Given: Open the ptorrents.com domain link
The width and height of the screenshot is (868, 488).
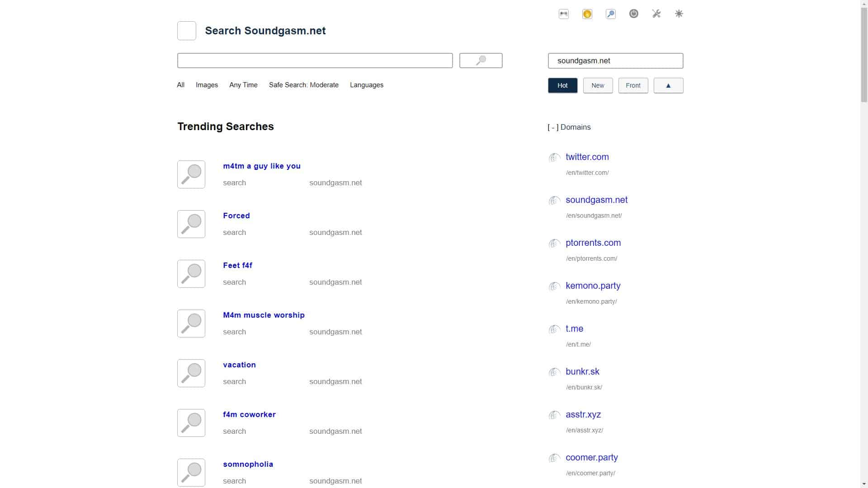Looking at the screenshot, I should 593,243.
